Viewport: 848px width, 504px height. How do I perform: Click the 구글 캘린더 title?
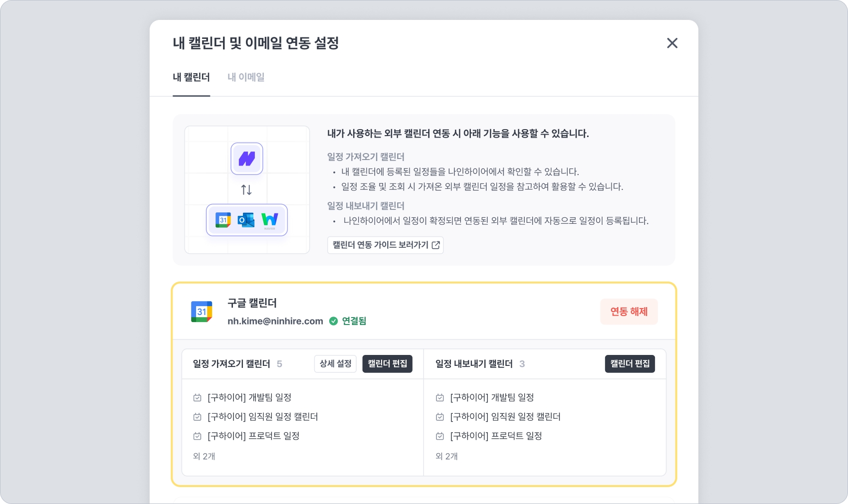click(252, 303)
